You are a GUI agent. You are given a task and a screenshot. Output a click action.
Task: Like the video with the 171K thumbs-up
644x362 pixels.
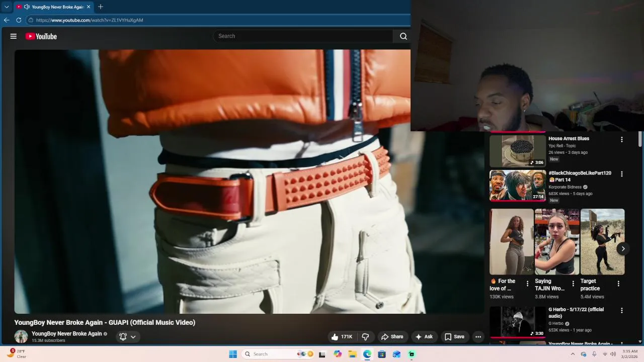(x=341, y=337)
